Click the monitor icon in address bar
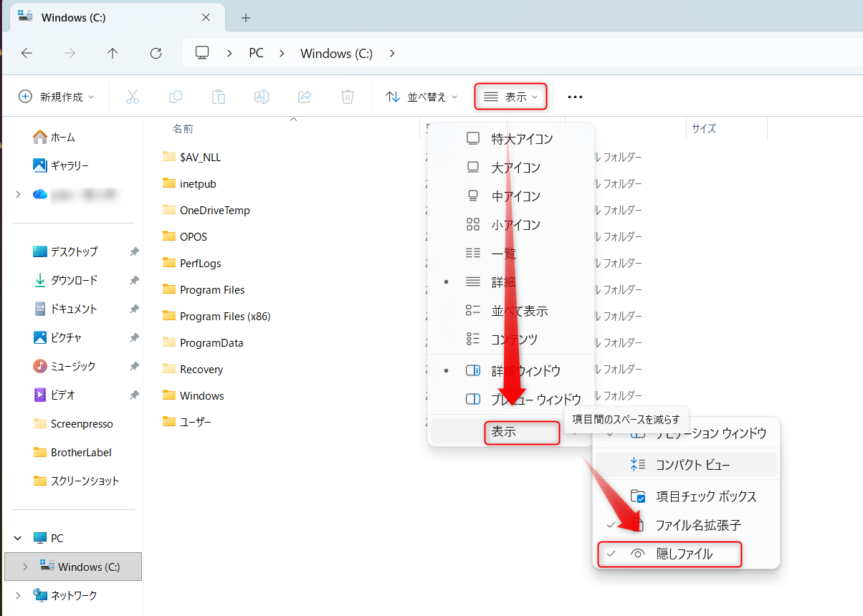863x616 pixels. (202, 53)
